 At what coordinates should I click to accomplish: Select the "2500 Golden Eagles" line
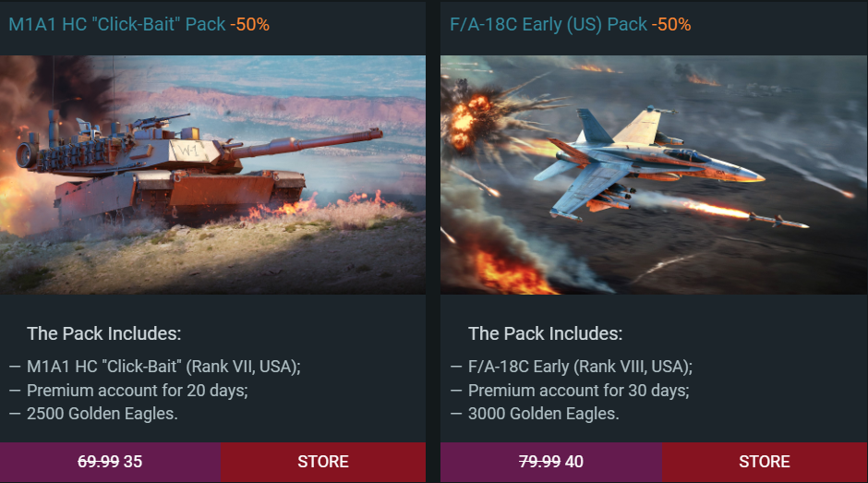pos(102,413)
